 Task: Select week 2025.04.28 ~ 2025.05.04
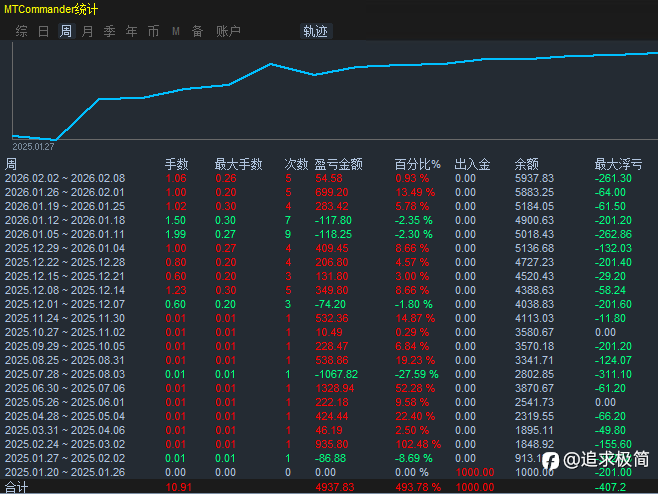click(65, 416)
